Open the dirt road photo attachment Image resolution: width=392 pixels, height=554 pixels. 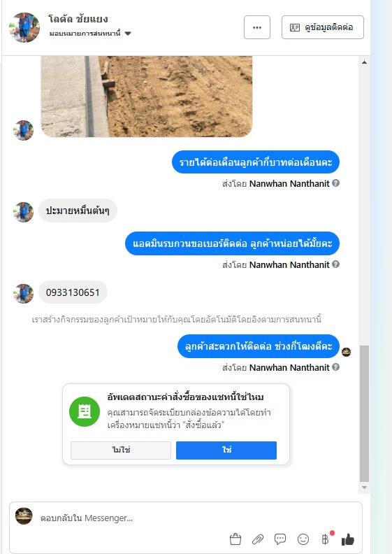[147, 96]
